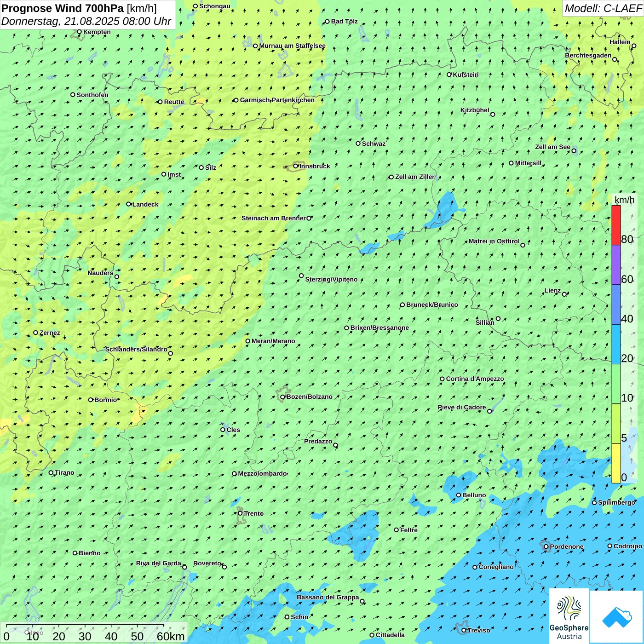The image size is (644, 644).
Task: Click the Tirano location marker
Action: point(51,472)
